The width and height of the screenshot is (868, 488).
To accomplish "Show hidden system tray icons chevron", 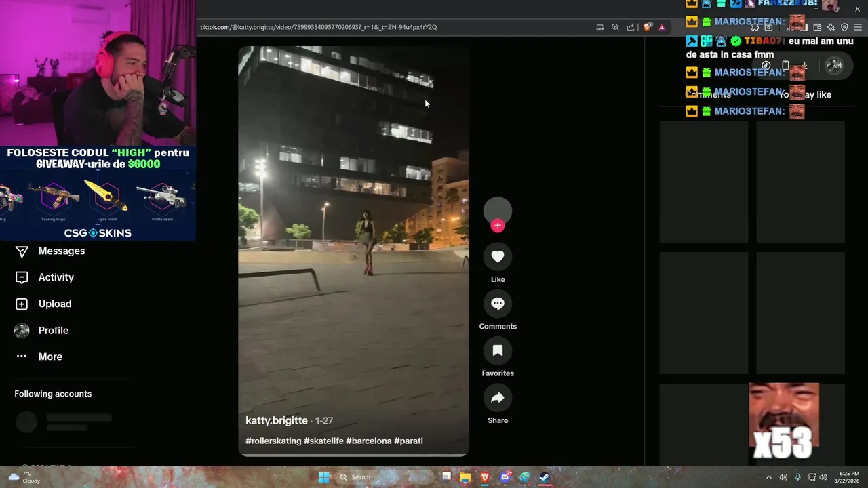I will click(x=768, y=477).
